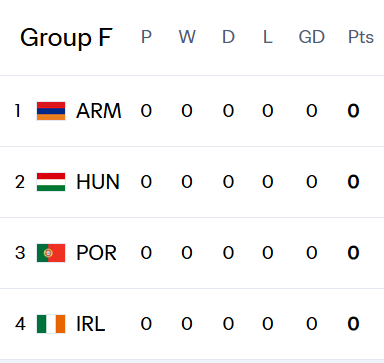This screenshot has height=363, width=384.
Task: Select the Group F heading
Action: 66,38
